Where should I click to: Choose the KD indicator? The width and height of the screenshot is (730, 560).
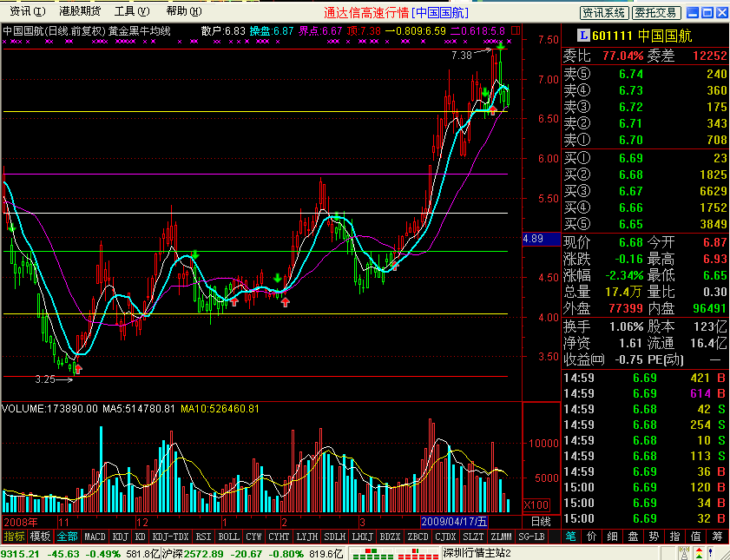pos(140,537)
